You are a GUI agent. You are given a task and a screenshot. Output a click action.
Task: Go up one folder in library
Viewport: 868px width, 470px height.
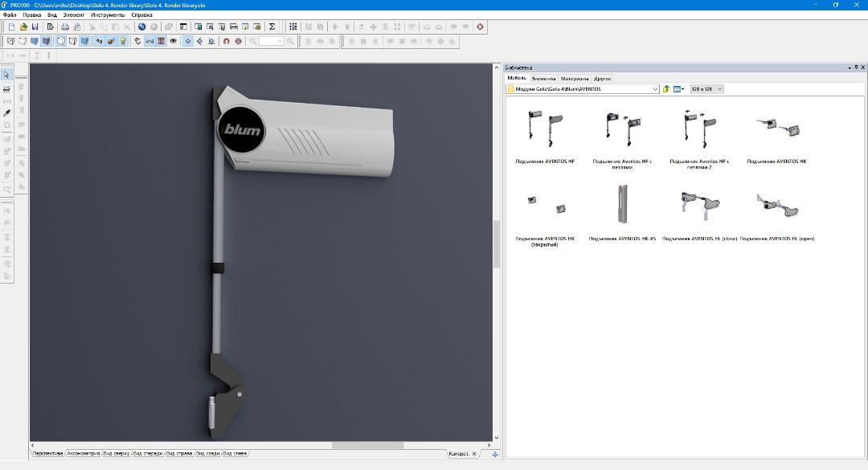[x=666, y=88]
